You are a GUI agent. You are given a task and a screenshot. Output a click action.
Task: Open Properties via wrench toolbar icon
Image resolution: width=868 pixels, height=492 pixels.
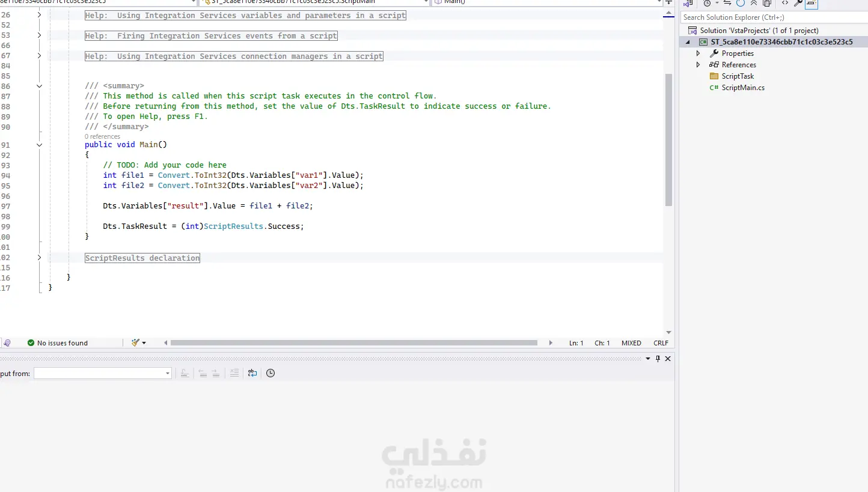pos(798,3)
